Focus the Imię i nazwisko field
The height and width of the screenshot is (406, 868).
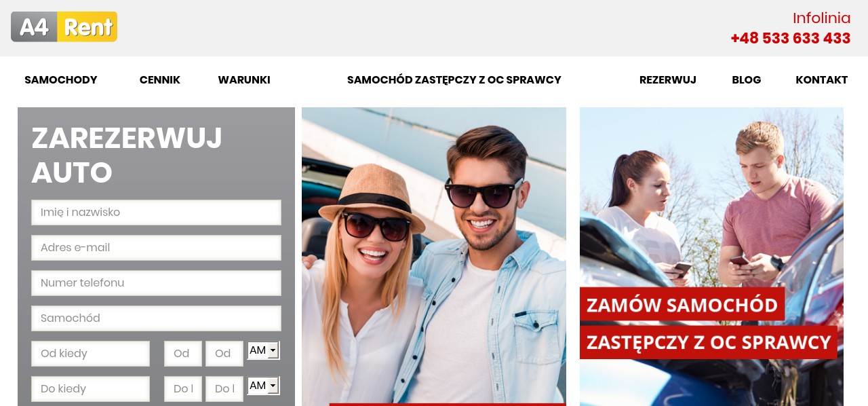(156, 213)
